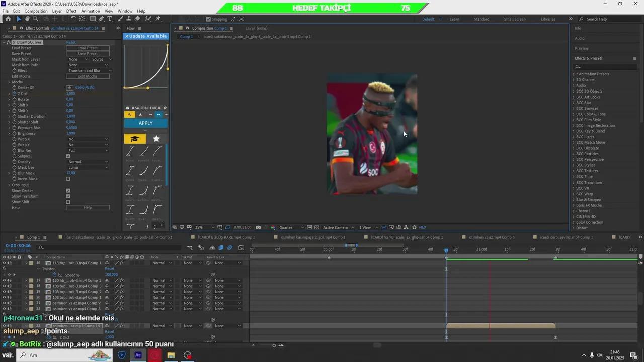The height and width of the screenshot is (362, 644).
Task: Open the 25% magnification dropdown
Action: click(x=200, y=227)
